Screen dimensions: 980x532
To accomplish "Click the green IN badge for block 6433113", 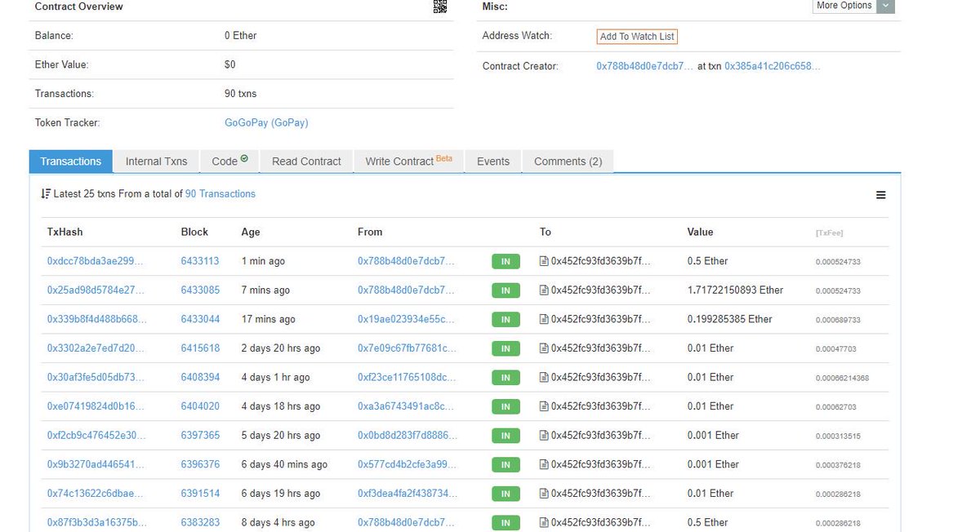I will point(506,262).
